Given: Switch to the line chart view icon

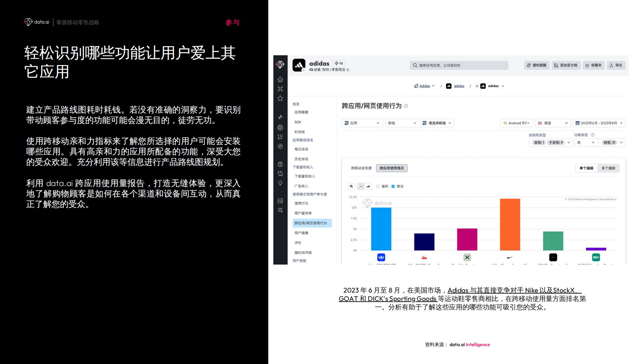Looking at the screenshot, I should coord(361,186).
